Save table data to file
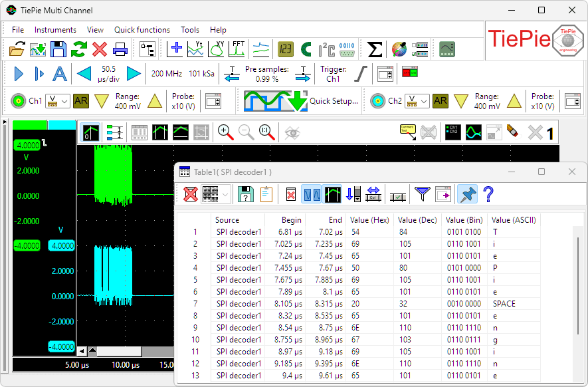588x387 pixels. (x=246, y=194)
